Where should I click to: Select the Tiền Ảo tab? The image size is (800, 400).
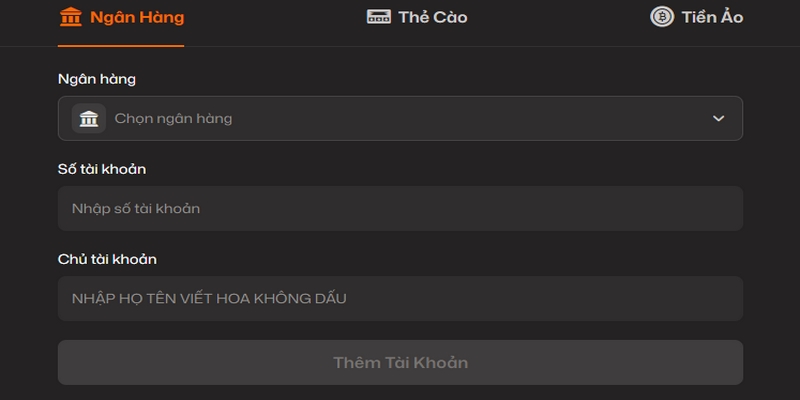pyautogui.click(x=712, y=17)
